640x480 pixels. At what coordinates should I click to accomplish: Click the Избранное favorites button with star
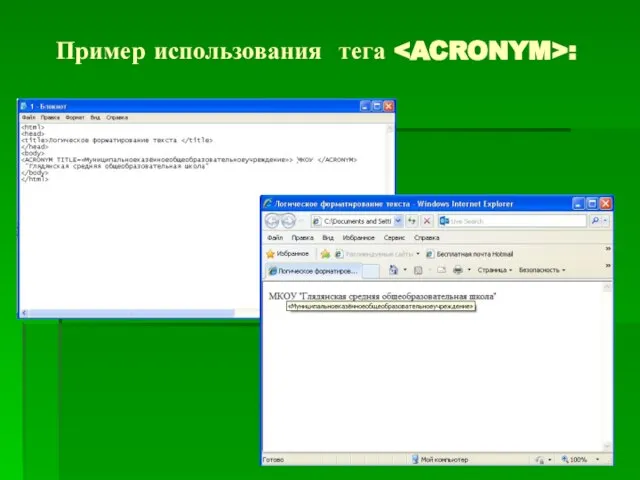[287, 254]
